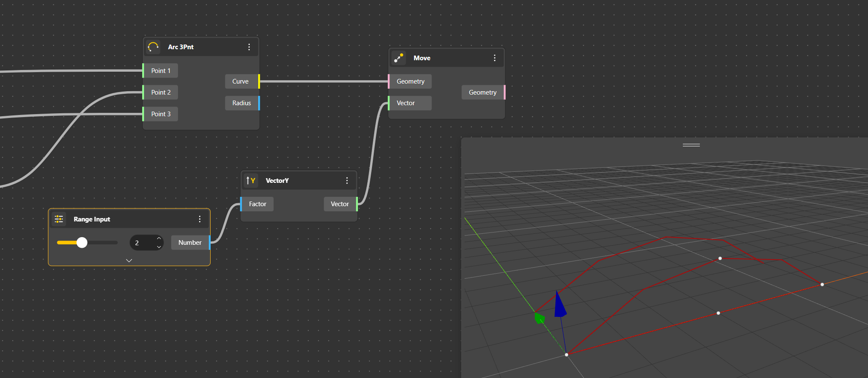
Task: Click the green Y-axis arrow gizmo in viewport
Action: (x=539, y=318)
